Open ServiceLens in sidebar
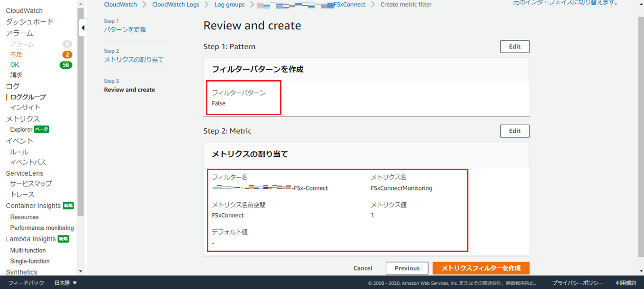Viewport: 644px width, 289px height. pyautogui.click(x=24, y=173)
